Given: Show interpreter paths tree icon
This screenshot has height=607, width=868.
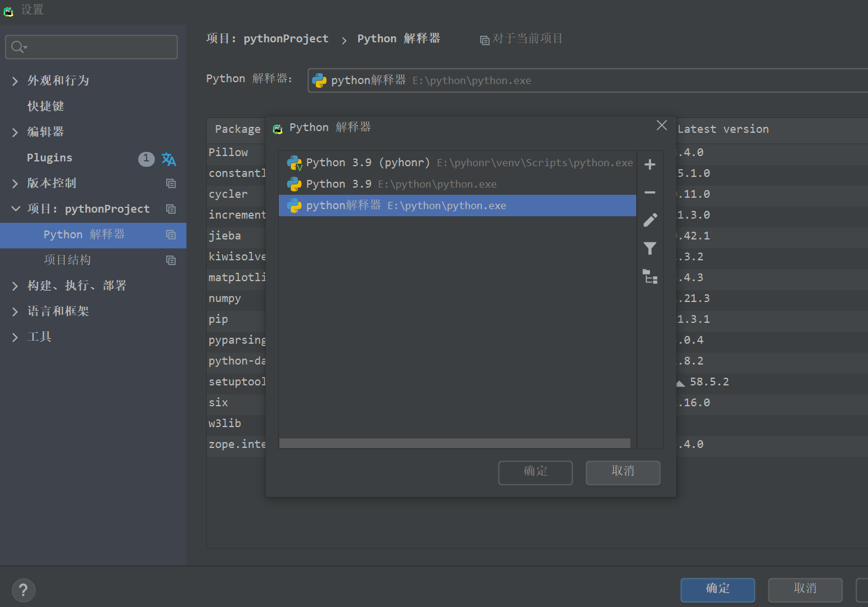Looking at the screenshot, I should click(650, 276).
